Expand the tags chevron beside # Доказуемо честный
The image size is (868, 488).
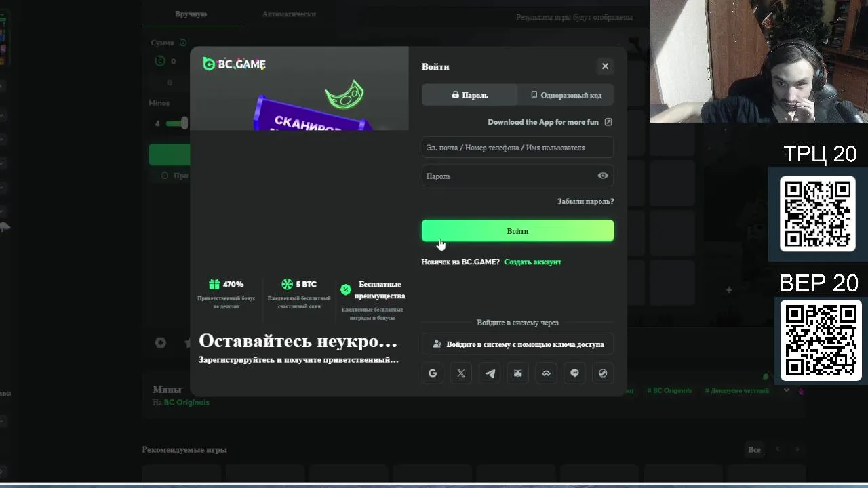787,390
